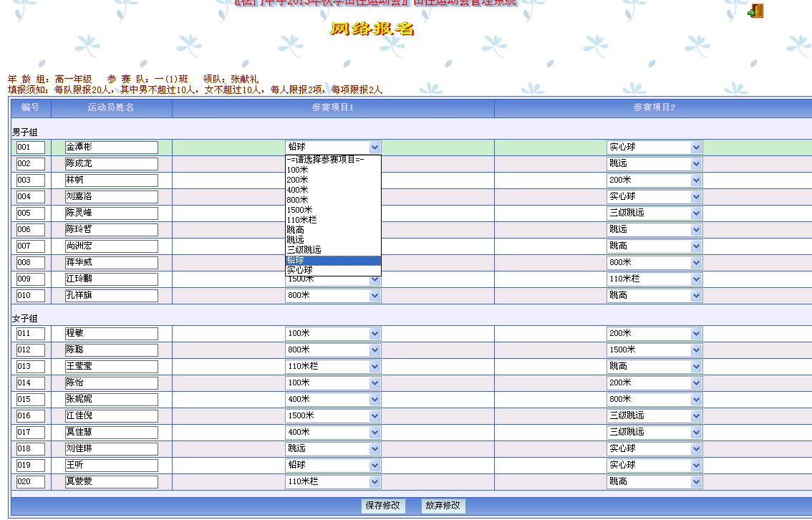Screen dimensions: 812x520
Task: Click the 放弃修改 button
Action: [443, 506]
